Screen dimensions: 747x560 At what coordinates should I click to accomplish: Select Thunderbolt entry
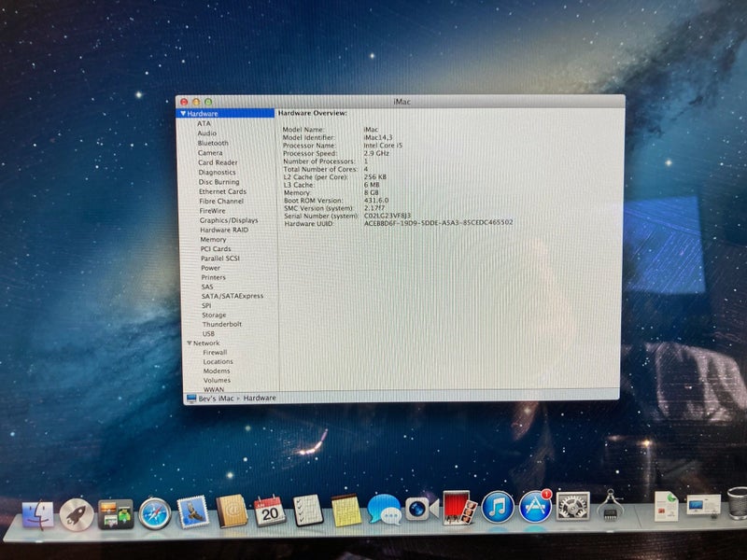[222, 324]
